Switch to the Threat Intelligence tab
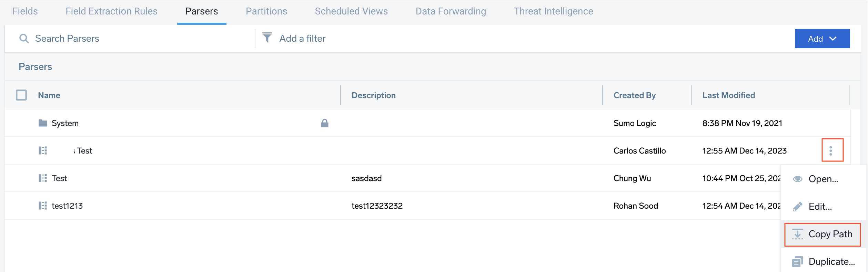The width and height of the screenshot is (868, 272). click(553, 11)
